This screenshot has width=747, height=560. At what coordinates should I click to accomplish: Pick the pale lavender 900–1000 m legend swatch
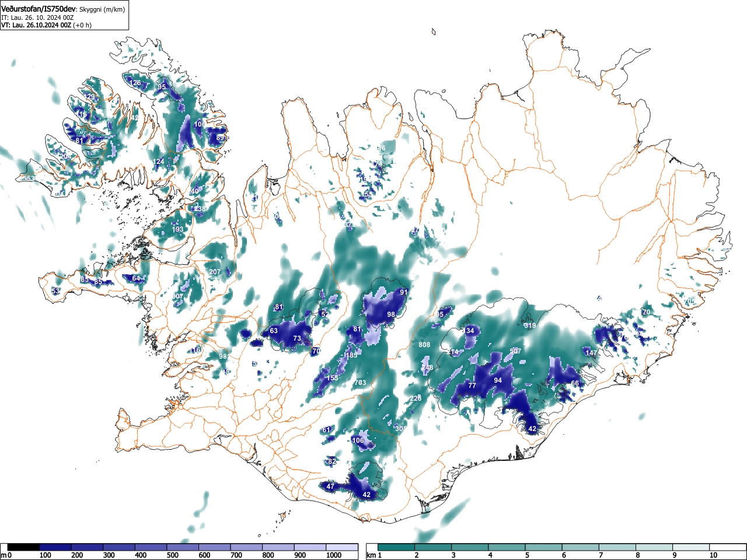click(310, 547)
